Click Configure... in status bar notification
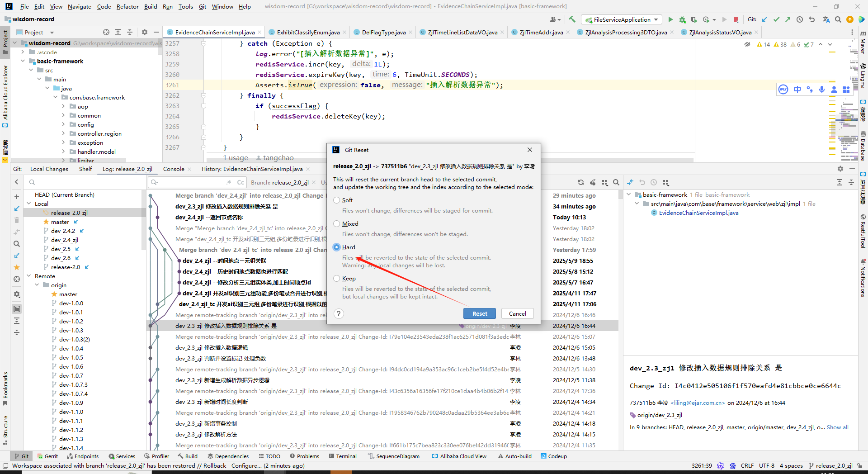The width and height of the screenshot is (868, 474). click(246, 466)
